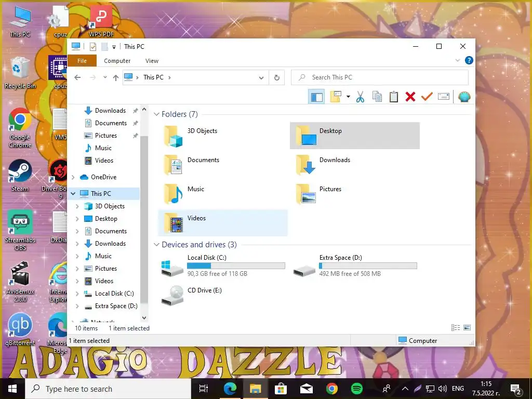Click the taskbar search box

tap(108, 389)
